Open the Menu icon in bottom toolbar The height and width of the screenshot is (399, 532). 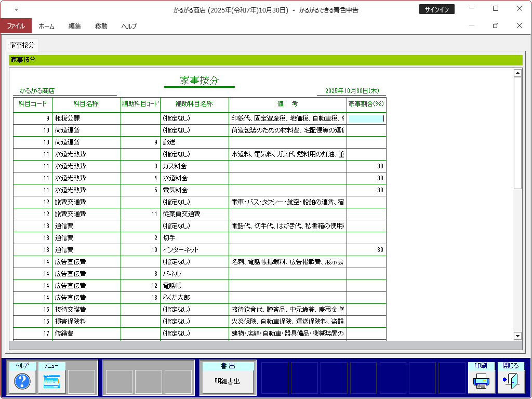click(x=52, y=382)
